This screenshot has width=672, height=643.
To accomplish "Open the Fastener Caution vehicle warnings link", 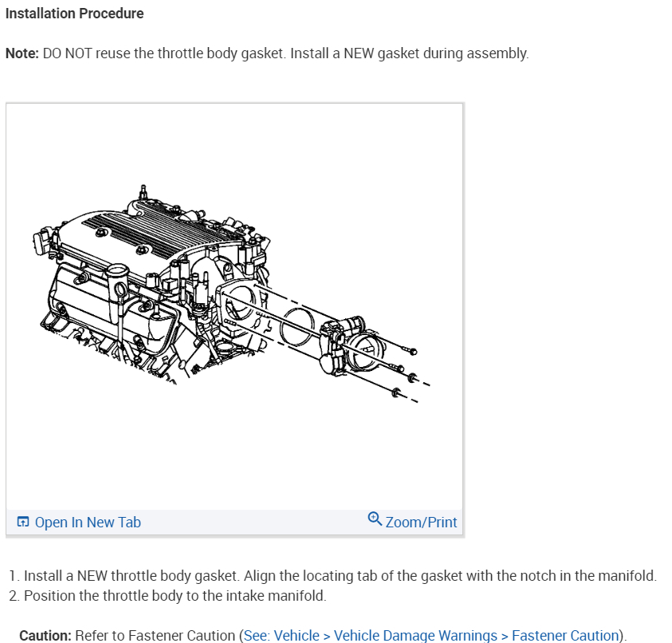I will [431, 635].
